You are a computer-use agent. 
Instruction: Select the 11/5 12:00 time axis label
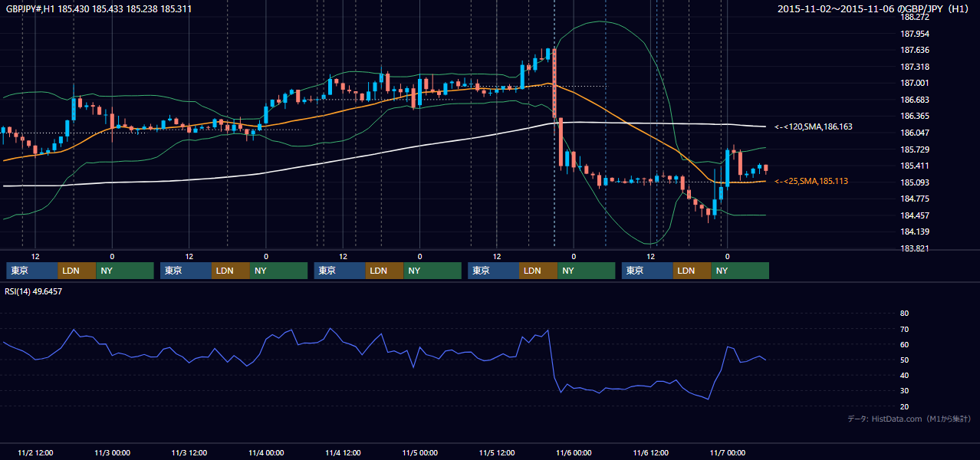(497, 452)
